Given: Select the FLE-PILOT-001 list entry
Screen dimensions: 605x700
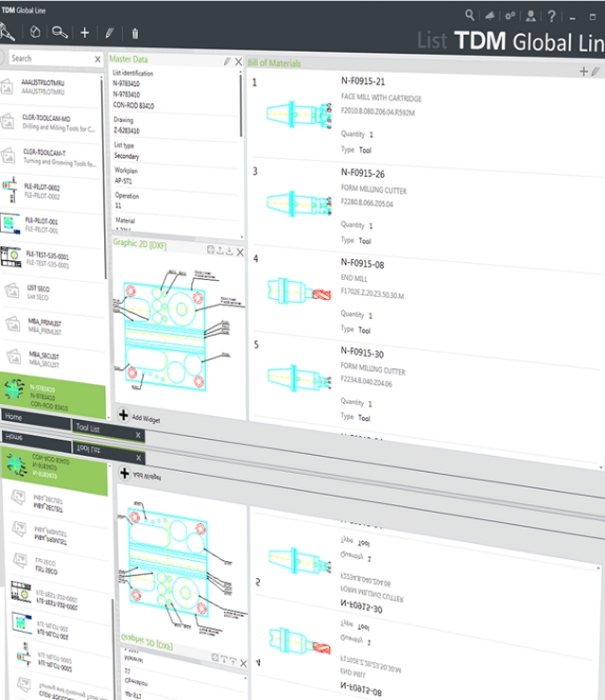Looking at the screenshot, I should 52,226.
